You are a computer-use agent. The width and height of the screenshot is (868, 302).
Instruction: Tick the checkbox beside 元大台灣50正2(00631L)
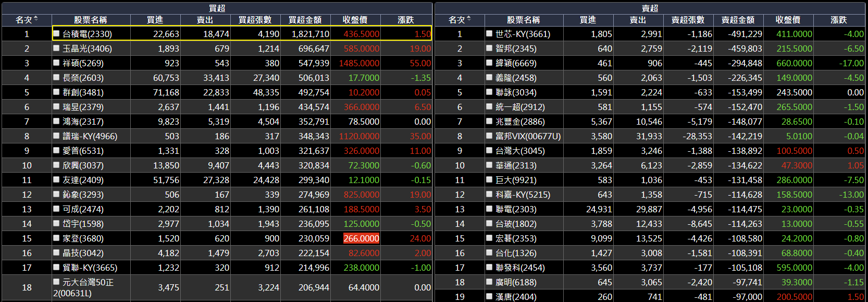(56, 282)
